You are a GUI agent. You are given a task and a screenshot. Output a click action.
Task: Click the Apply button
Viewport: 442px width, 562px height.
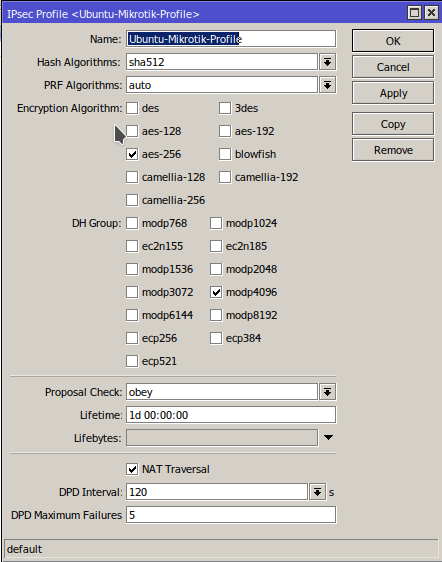(393, 93)
